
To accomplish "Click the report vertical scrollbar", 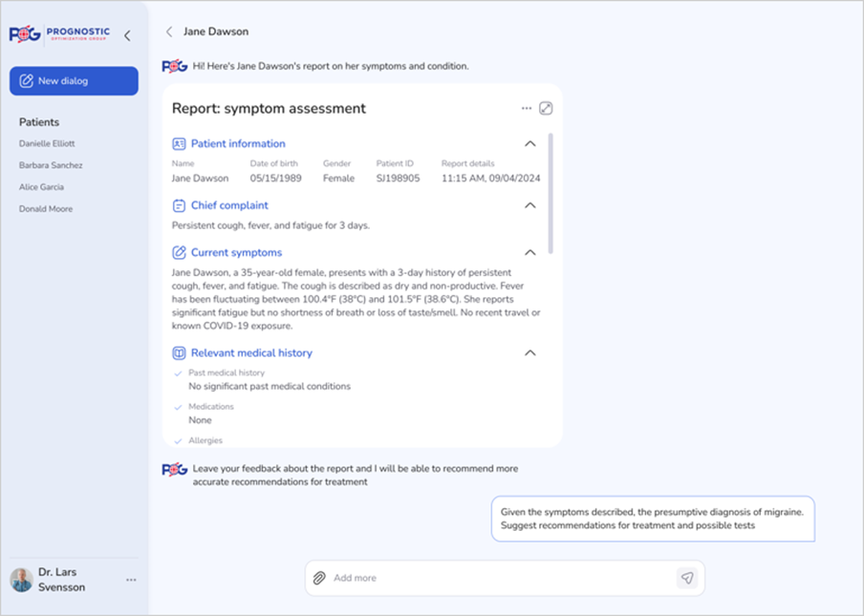I will (x=551, y=193).
